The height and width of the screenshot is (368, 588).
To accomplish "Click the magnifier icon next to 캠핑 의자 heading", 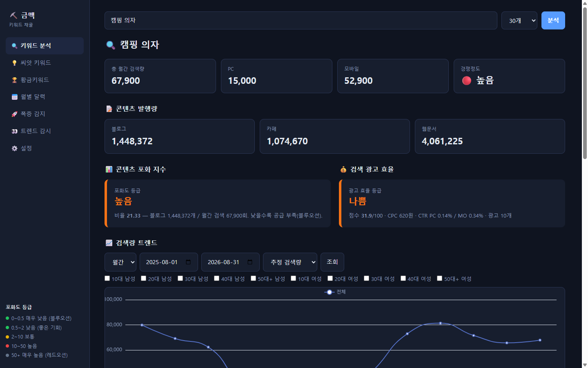I will (x=111, y=45).
